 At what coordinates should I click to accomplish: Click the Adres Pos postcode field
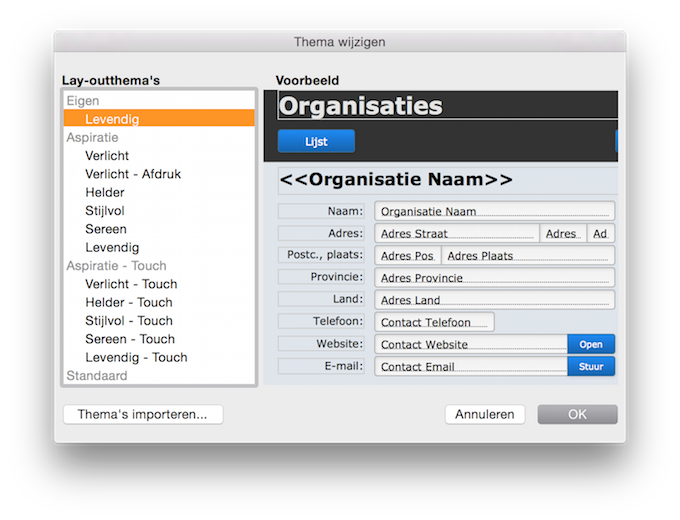click(x=408, y=255)
